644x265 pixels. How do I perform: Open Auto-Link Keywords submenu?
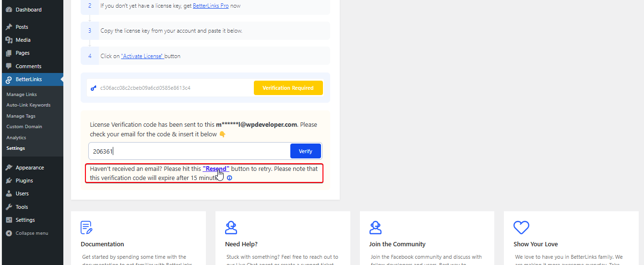click(x=28, y=105)
